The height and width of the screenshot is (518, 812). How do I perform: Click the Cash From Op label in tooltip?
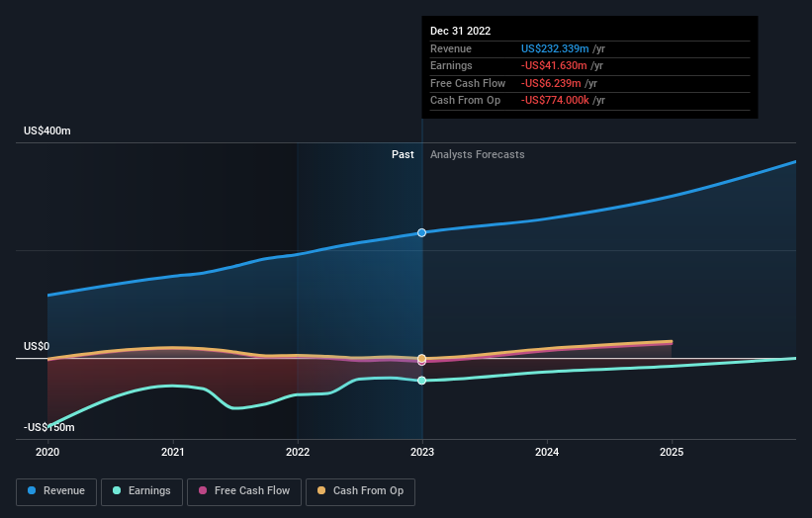tap(466, 101)
